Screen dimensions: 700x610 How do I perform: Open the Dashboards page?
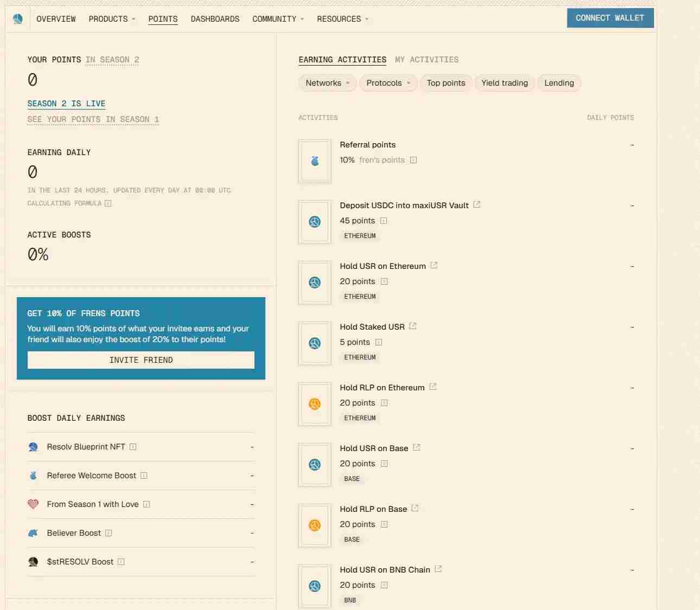pyautogui.click(x=215, y=19)
